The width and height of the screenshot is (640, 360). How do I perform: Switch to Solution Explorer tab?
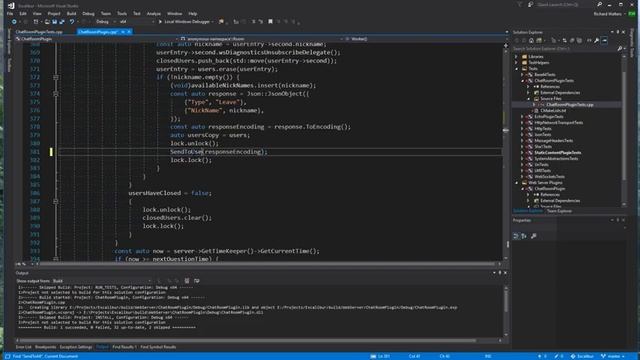(x=528, y=211)
